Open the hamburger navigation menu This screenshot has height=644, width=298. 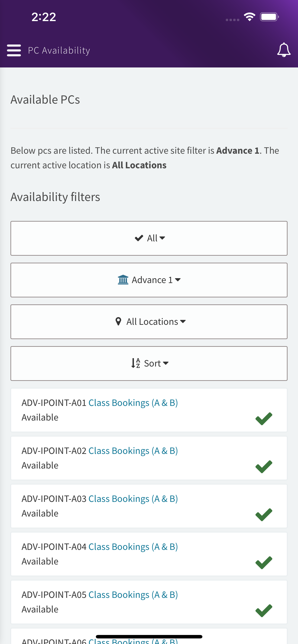click(14, 50)
